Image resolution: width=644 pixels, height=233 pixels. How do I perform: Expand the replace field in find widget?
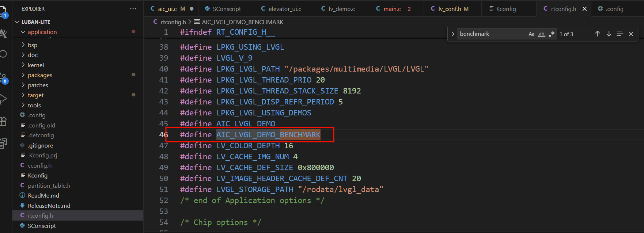click(453, 34)
